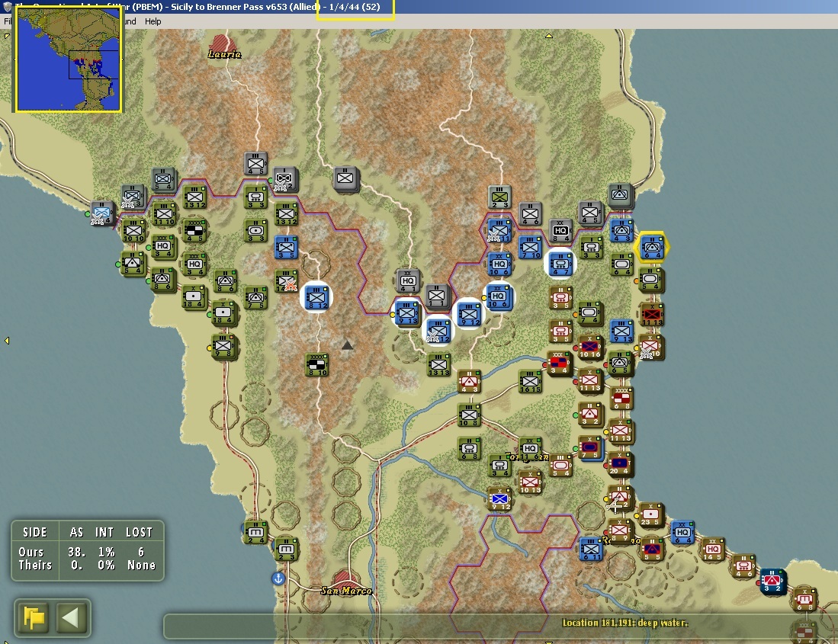This screenshot has height=644, width=838.
Task: Select the blue battalion unit 3-5
Action: pyautogui.click(x=286, y=248)
